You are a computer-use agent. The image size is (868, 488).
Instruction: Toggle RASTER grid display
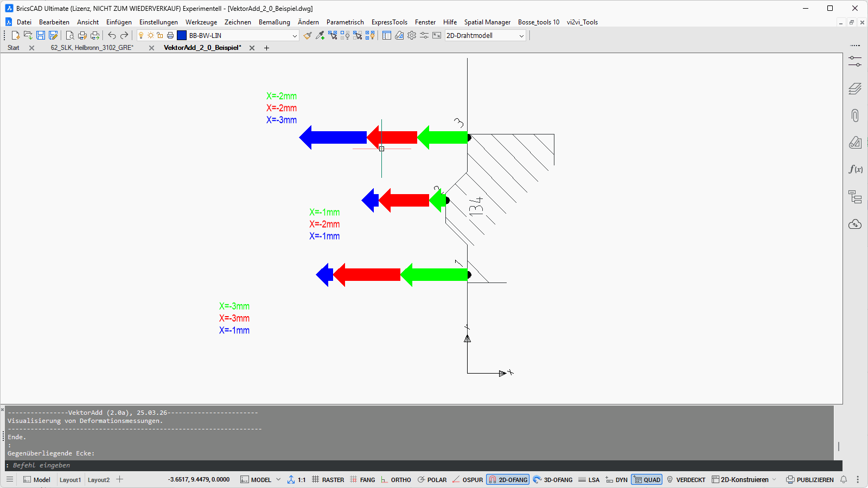point(328,480)
